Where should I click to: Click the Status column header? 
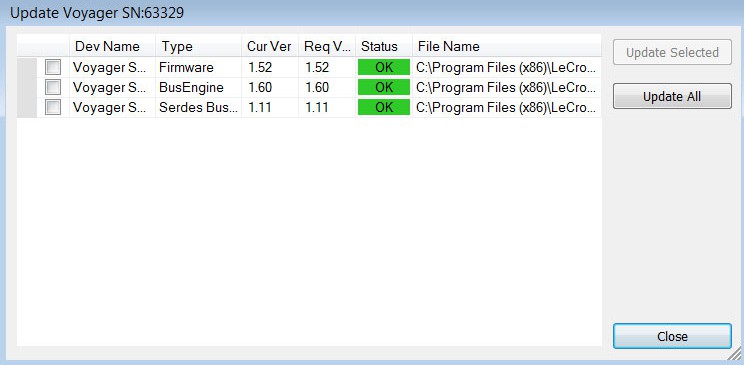click(x=384, y=47)
